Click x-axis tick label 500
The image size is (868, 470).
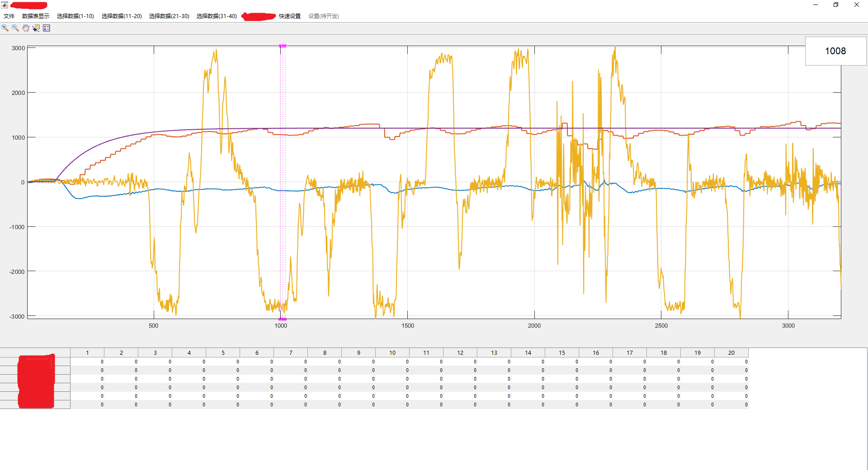tap(154, 325)
